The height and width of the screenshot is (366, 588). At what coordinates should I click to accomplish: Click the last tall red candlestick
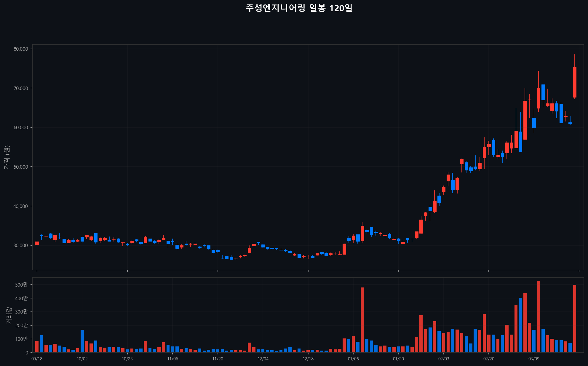coord(575,82)
